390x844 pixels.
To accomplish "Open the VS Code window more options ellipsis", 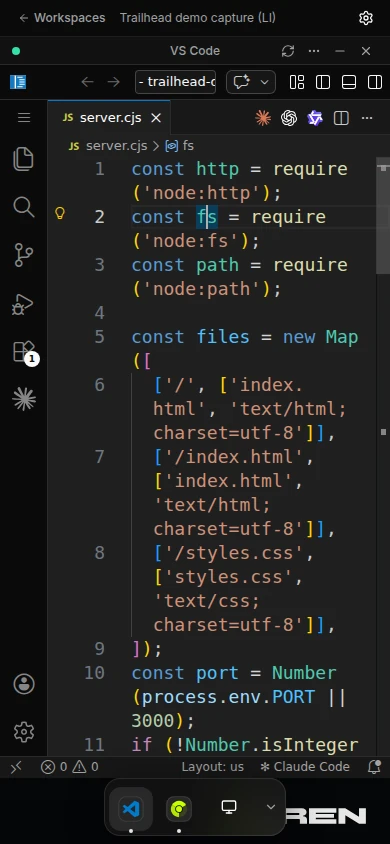I will point(314,51).
